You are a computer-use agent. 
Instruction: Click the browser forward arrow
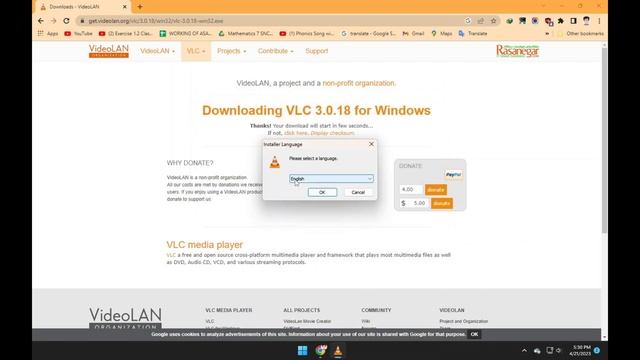[x=53, y=21]
